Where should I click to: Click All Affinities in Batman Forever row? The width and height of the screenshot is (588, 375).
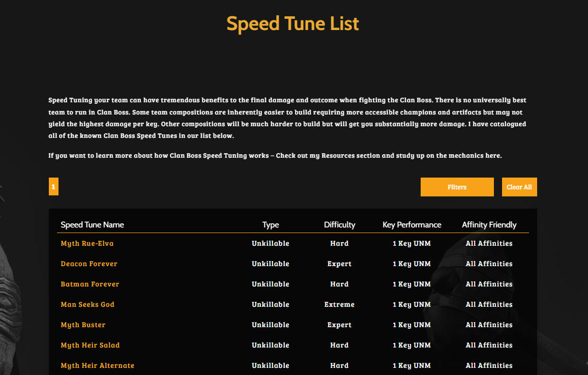coord(489,284)
